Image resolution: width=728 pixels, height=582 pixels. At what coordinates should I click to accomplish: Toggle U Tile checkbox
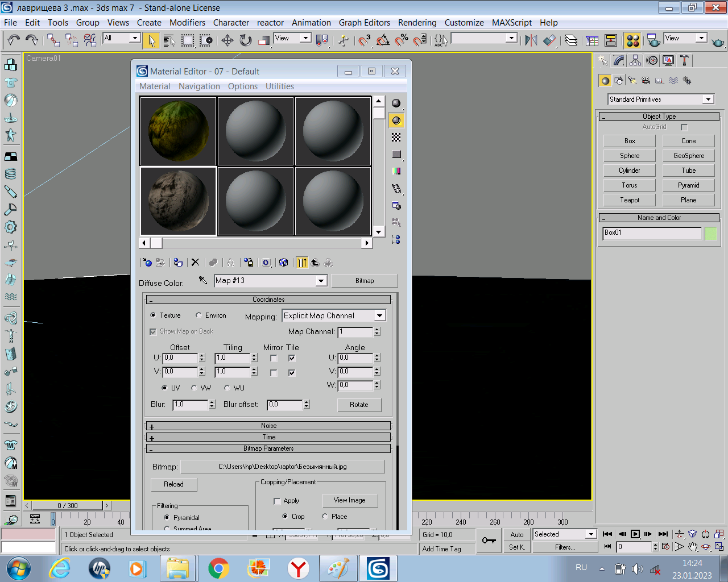292,358
